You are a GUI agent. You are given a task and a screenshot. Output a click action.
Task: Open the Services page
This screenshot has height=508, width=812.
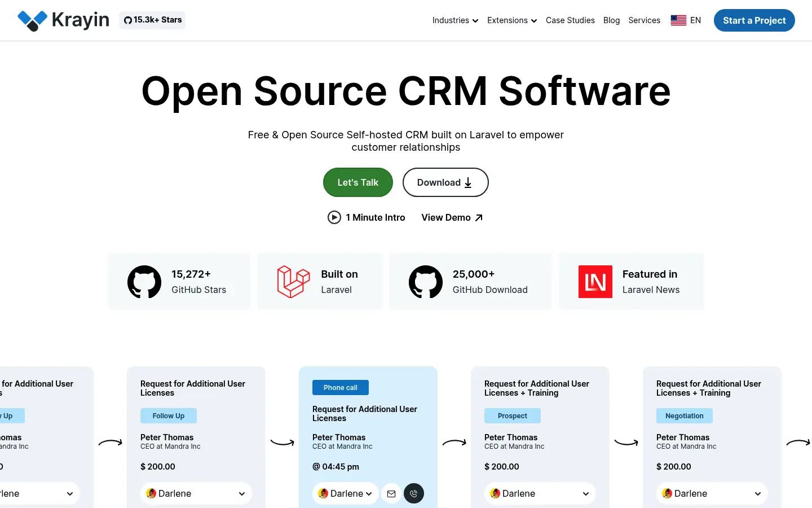tap(644, 20)
